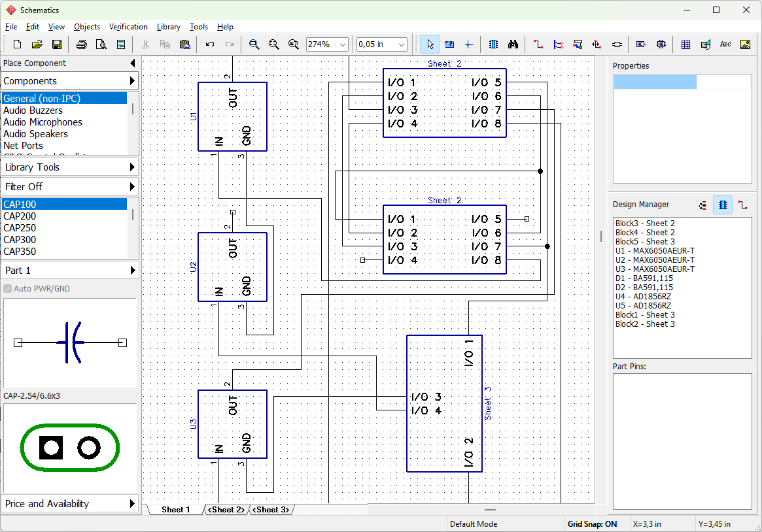The image size is (762, 532).
Task: Open a file with the folder icon
Action: 37,44
